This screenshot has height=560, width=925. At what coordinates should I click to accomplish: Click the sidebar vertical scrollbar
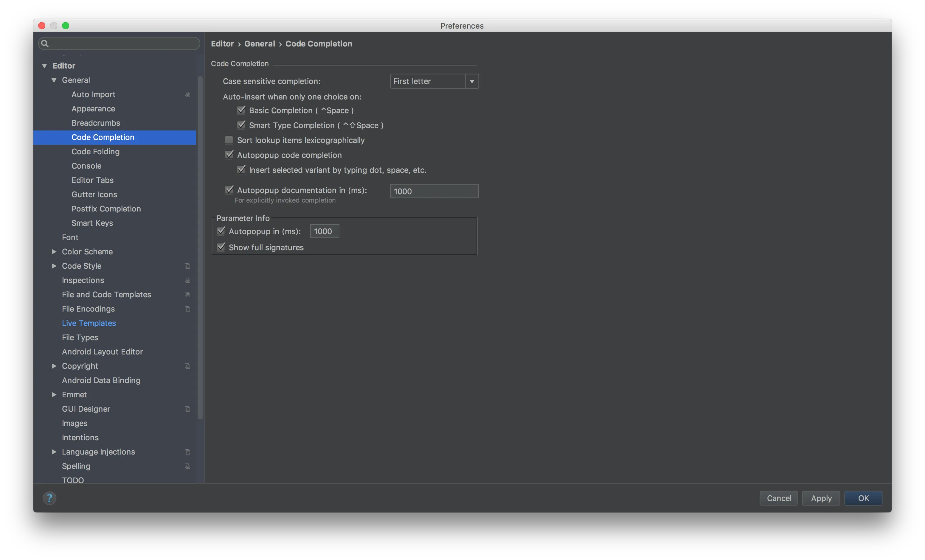200,248
